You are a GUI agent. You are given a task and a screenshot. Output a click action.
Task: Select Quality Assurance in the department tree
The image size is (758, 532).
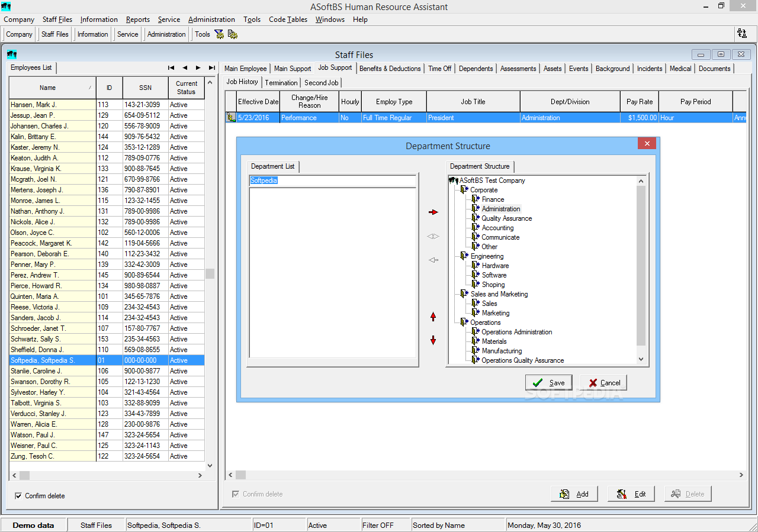(506, 218)
